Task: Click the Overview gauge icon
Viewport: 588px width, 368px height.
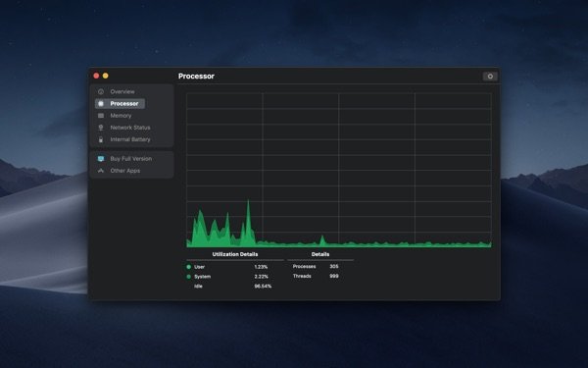Action: coord(101,91)
